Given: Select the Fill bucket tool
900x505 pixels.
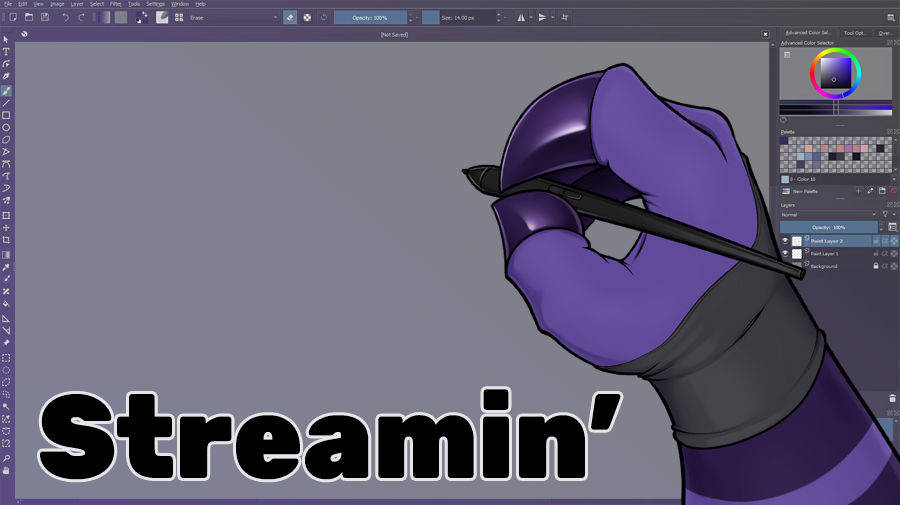Looking at the screenshot, I should 6,304.
